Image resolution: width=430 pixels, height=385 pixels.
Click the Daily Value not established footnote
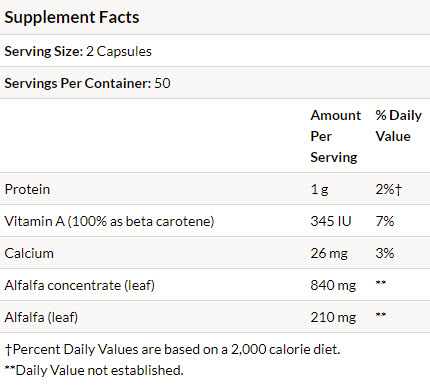point(94,370)
